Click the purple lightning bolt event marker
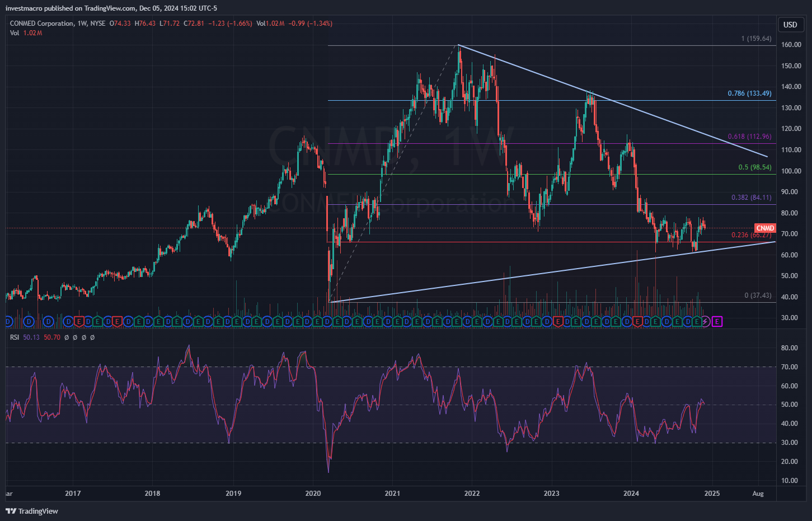The height and width of the screenshot is (521, 812). [706, 321]
